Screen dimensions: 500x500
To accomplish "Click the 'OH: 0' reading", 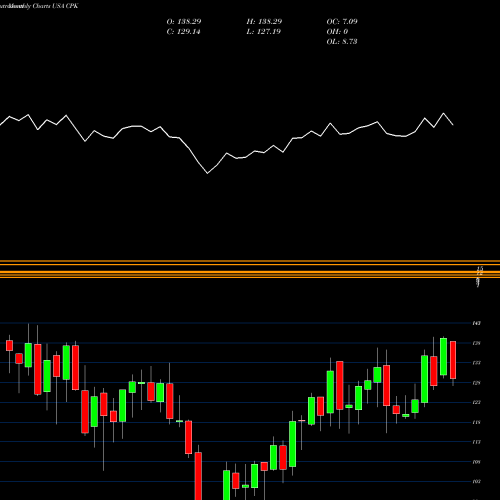I will pyautogui.click(x=337, y=32).
